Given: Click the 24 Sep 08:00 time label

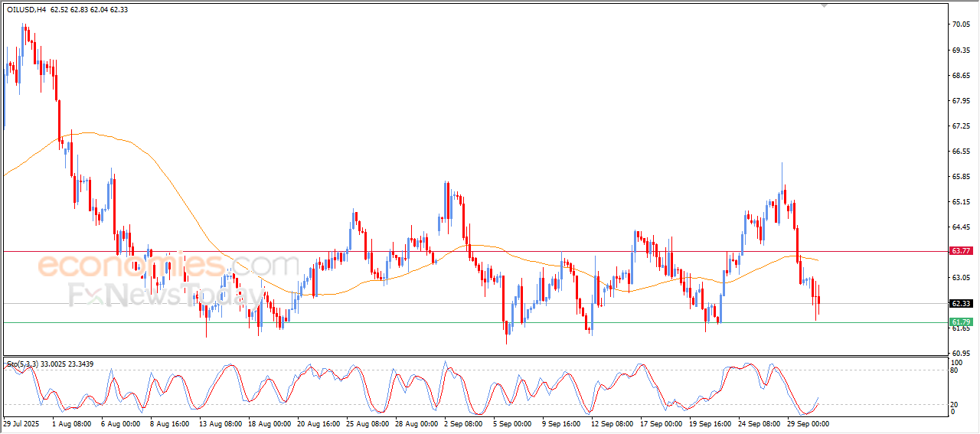Looking at the screenshot, I should [759, 423].
